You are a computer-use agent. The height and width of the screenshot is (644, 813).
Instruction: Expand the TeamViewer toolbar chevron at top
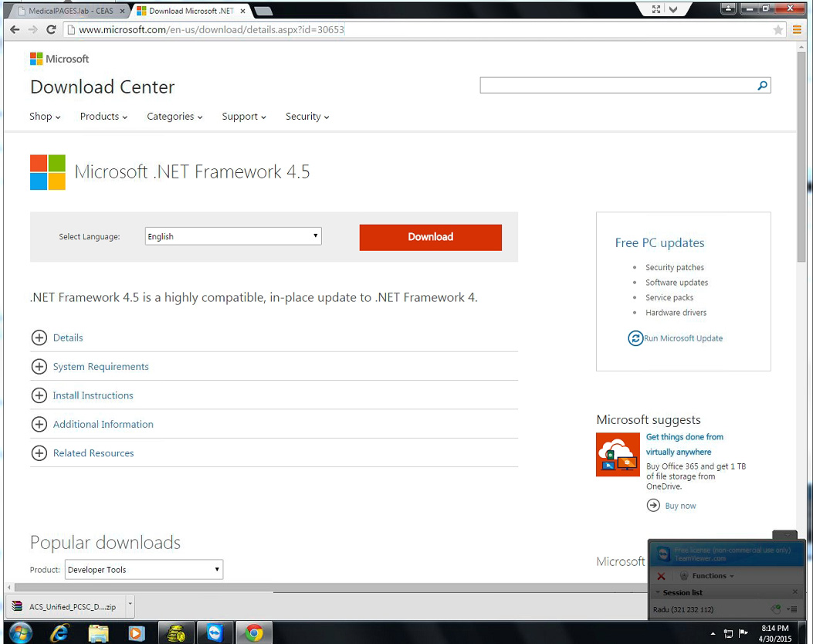point(673,8)
